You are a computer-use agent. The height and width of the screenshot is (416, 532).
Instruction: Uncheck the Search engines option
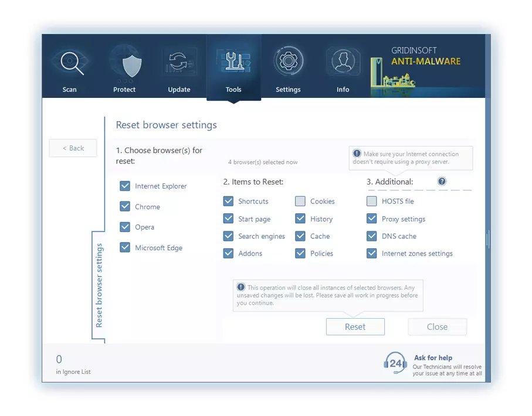pos(228,236)
